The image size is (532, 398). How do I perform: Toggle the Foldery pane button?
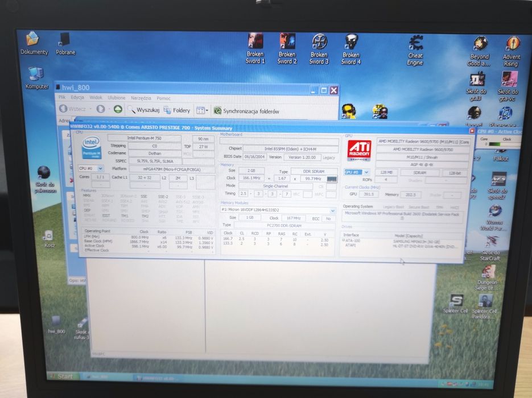177,110
